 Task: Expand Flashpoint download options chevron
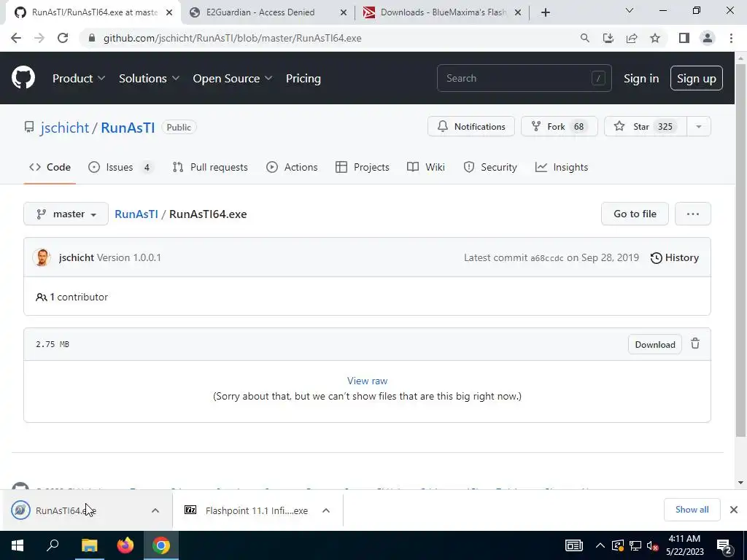coord(326,510)
